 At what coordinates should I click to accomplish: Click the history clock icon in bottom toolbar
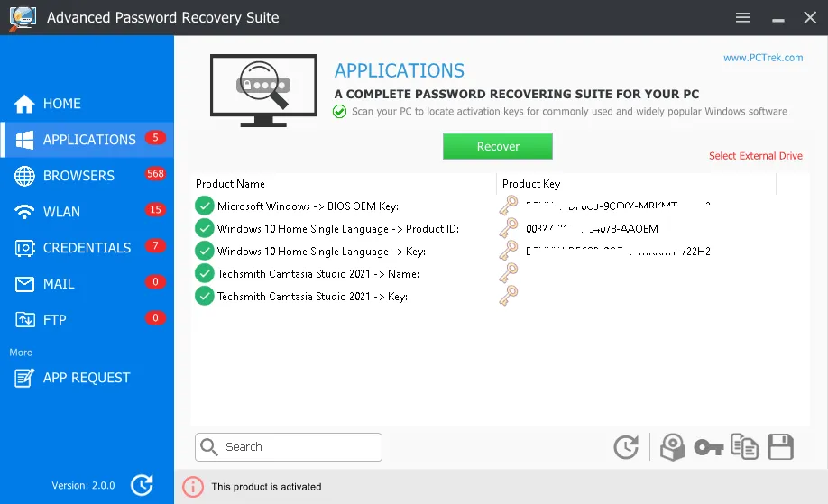pyautogui.click(x=626, y=447)
